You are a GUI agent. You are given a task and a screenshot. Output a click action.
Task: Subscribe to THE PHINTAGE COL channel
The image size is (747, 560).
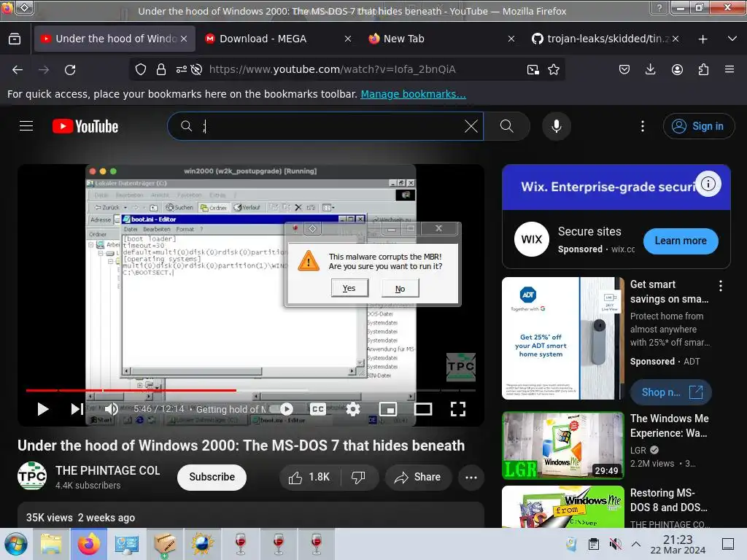(x=212, y=477)
